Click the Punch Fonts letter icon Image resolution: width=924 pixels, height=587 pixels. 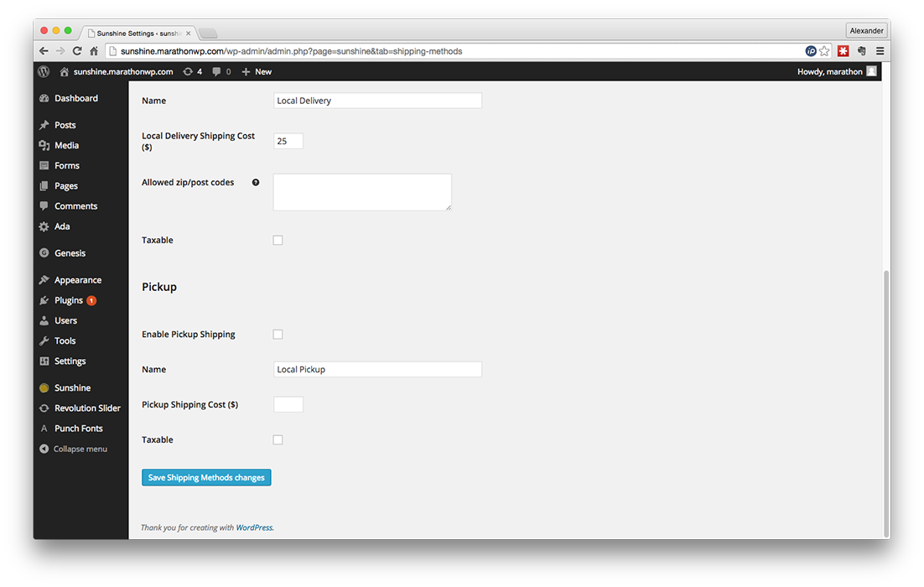[44, 429]
